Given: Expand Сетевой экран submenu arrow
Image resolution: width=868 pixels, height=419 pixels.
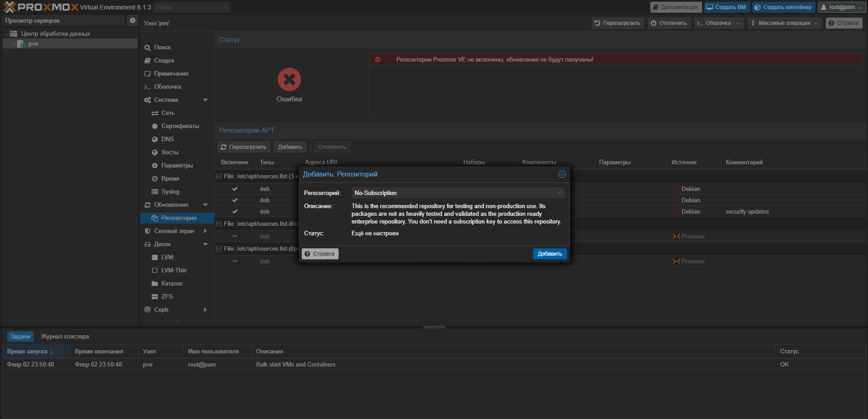Looking at the screenshot, I should tap(205, 231).
